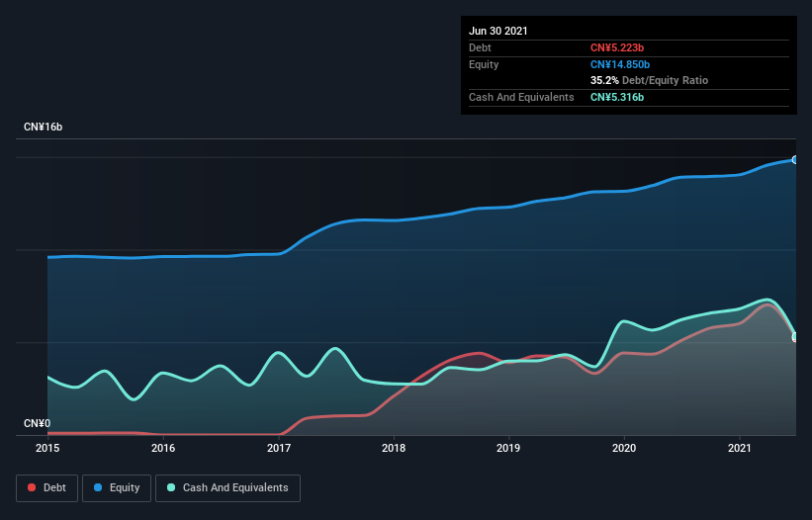Click the Equity value CN¥14.850b
812x520 pixels.
pyautogui.click(x=620, y=64)
